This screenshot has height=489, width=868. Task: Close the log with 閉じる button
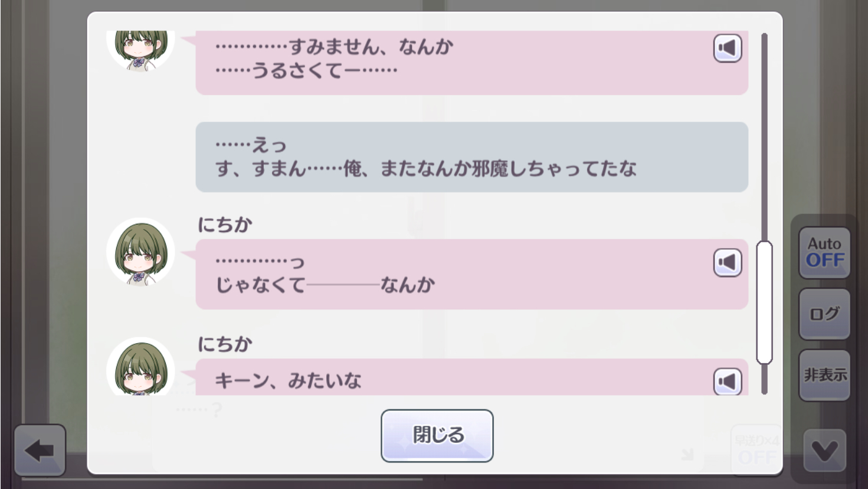click(437, 435)
